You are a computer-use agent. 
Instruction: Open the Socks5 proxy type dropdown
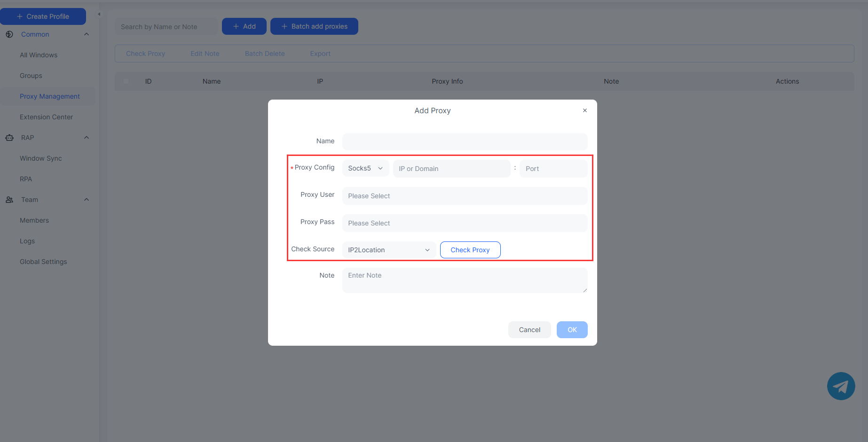[365, 168]
